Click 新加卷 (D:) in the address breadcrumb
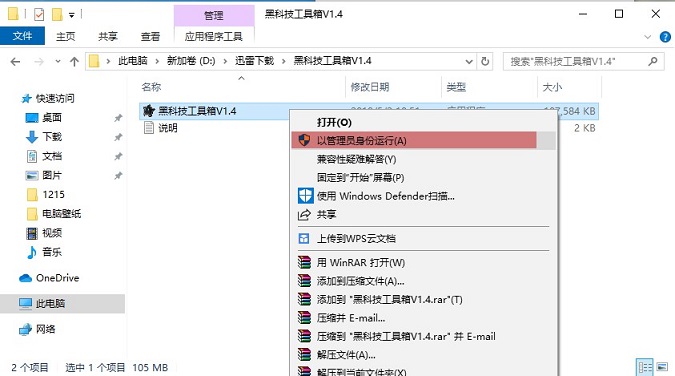This screenshot has height=376, width=675. pos(191,61)
